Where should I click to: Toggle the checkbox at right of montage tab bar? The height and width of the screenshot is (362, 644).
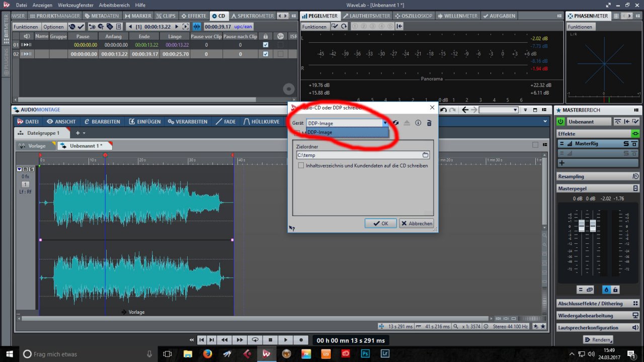[535, 145]
